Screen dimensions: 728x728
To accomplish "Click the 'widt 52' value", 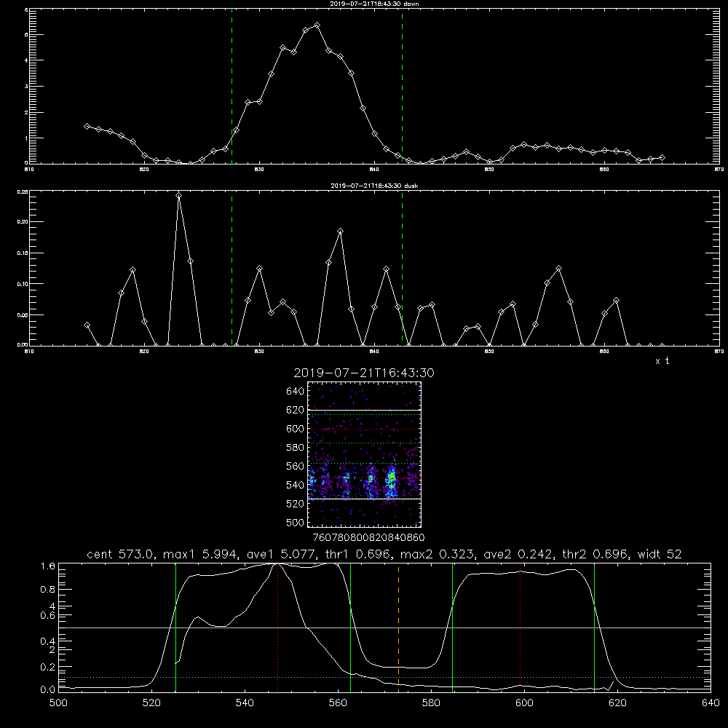I will [x=660, y=554].
